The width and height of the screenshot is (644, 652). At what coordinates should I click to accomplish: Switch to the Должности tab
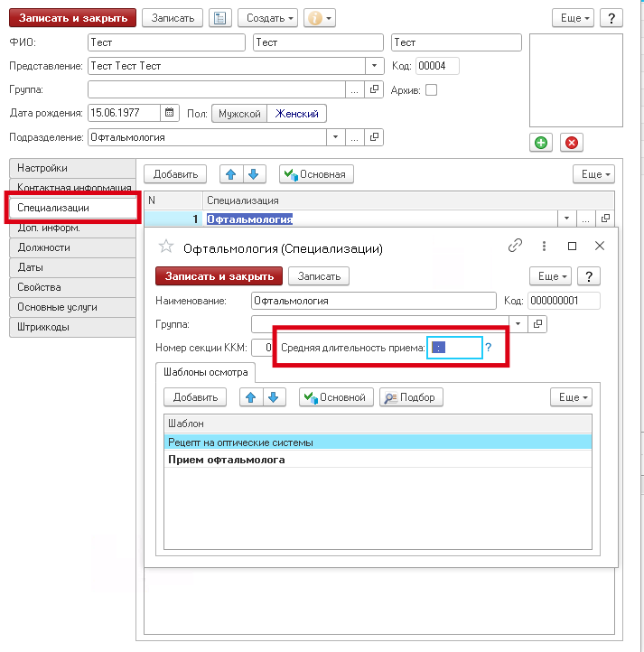(43, 247)
